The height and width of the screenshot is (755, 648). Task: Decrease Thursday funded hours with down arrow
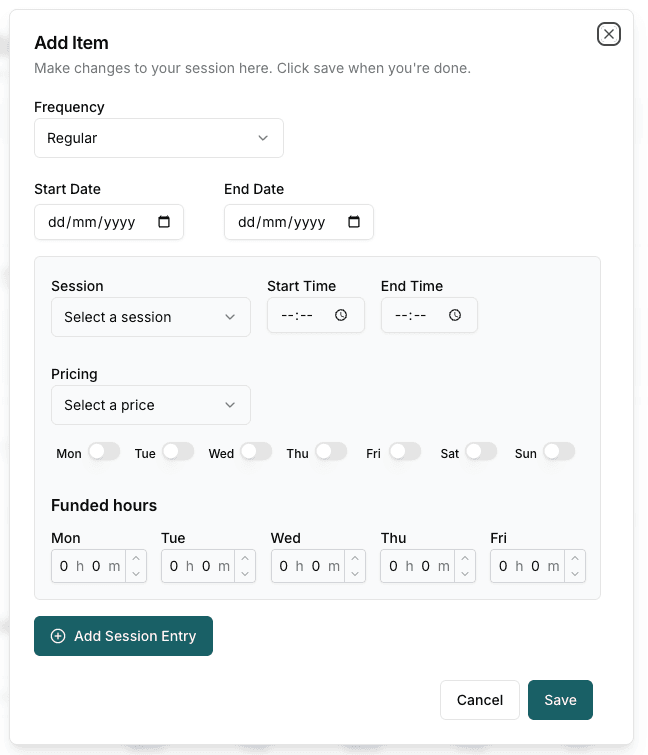(x=465, y=574)
